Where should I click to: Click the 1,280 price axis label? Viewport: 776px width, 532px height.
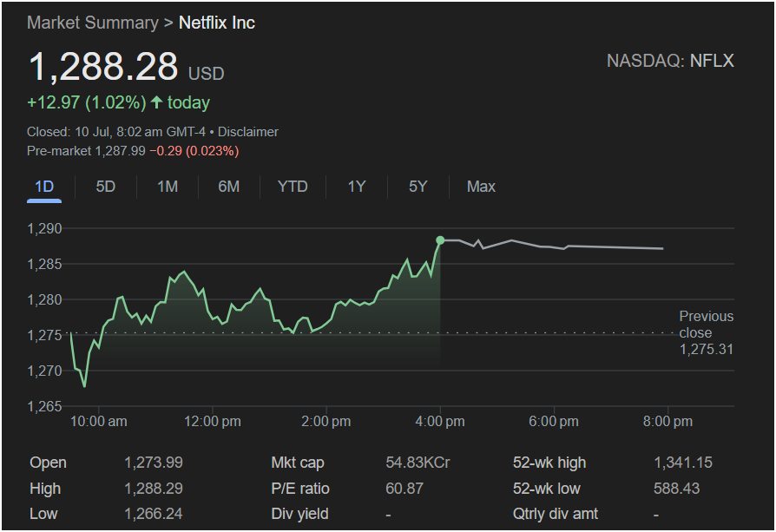coord(44,300)
